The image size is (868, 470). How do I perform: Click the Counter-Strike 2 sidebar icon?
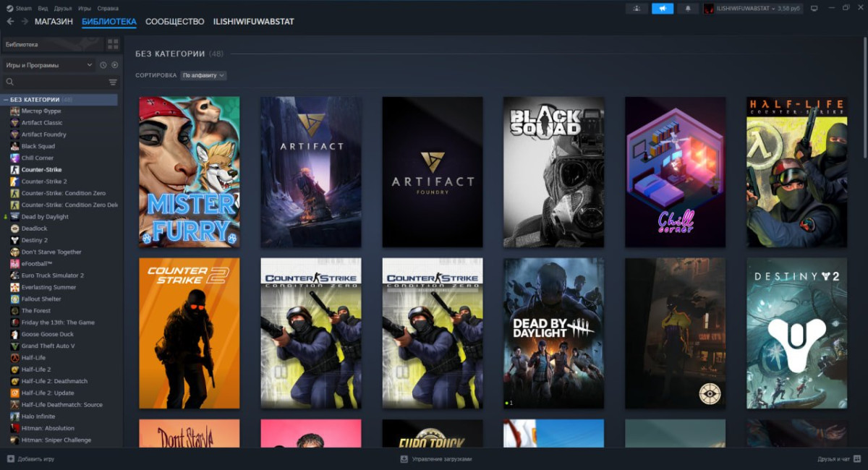click(x=14, y=181)
